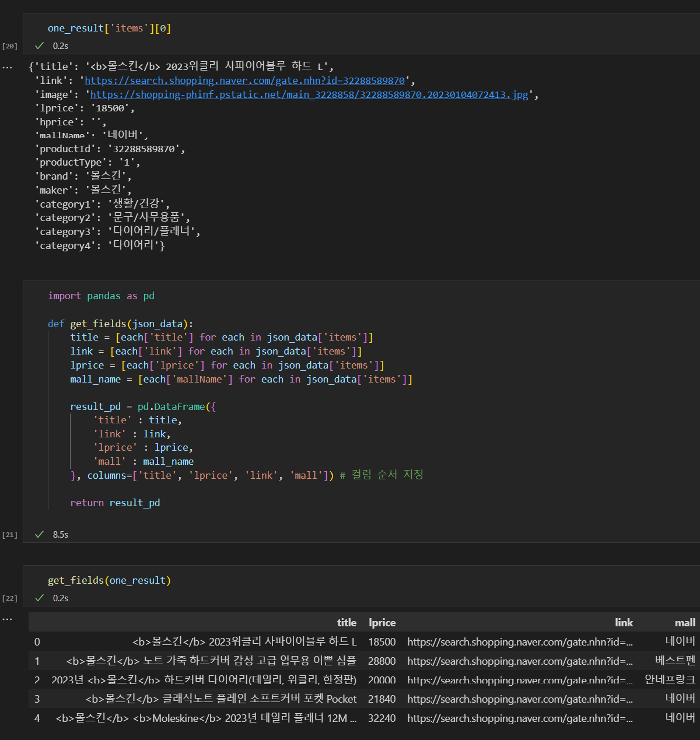This screenshot has height=740, width=700.
Task: Click the 'lprice' column header
Action: point(382,622)
